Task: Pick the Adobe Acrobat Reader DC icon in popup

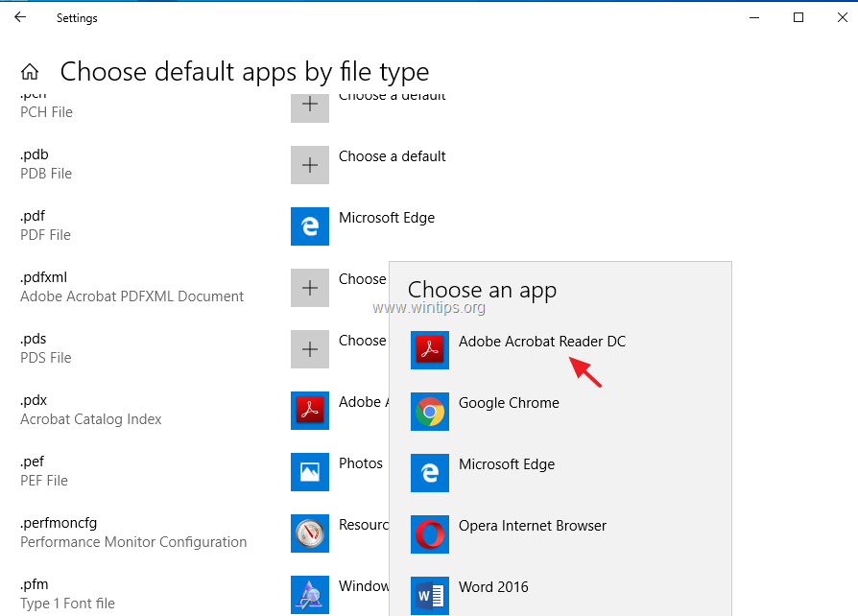Action: click(x=430, y=350)
